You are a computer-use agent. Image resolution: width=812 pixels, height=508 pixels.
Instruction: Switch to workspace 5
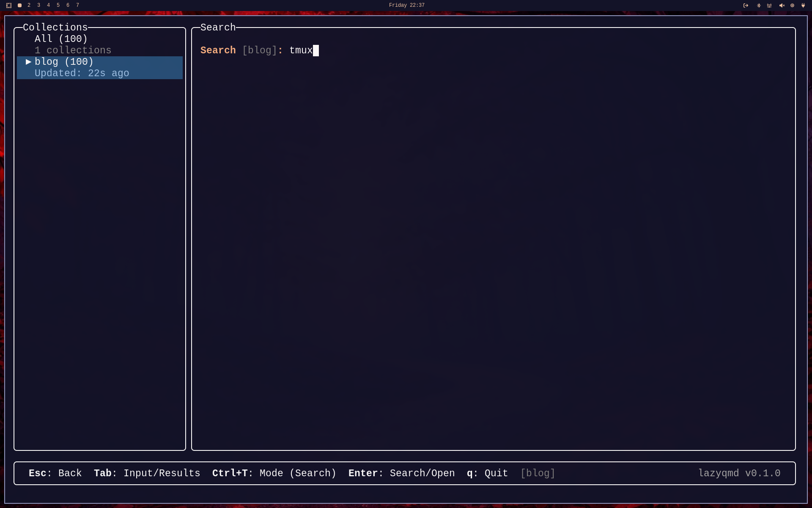(x=58, y=6)
